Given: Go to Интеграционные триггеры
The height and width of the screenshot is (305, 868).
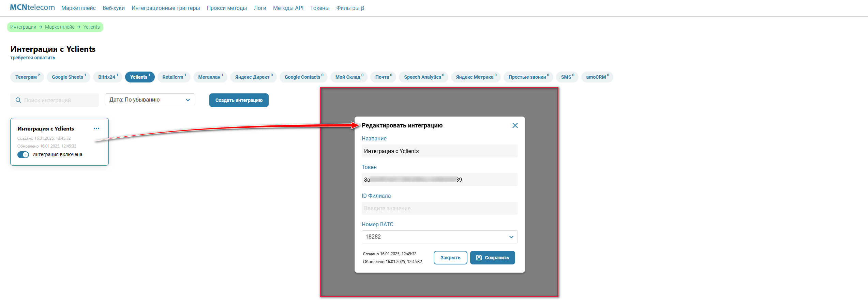Looking at the screenshot, I should (x=166, y=8).
